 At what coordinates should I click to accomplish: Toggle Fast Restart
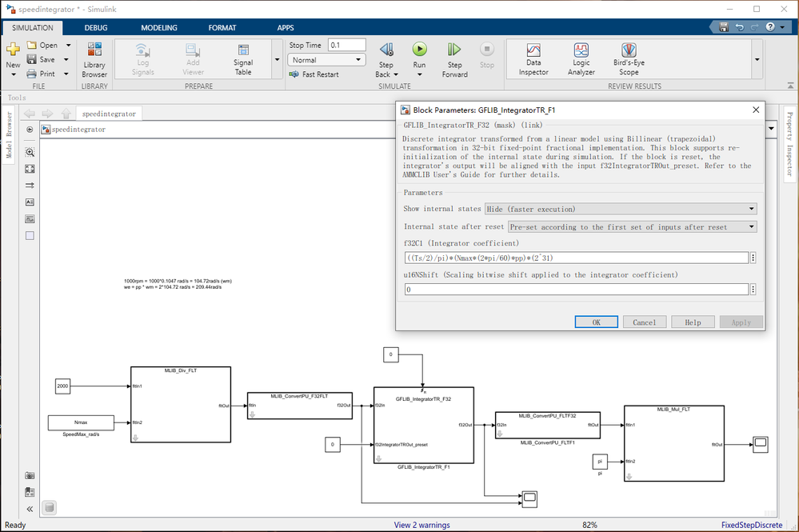(x=314, y=74)
